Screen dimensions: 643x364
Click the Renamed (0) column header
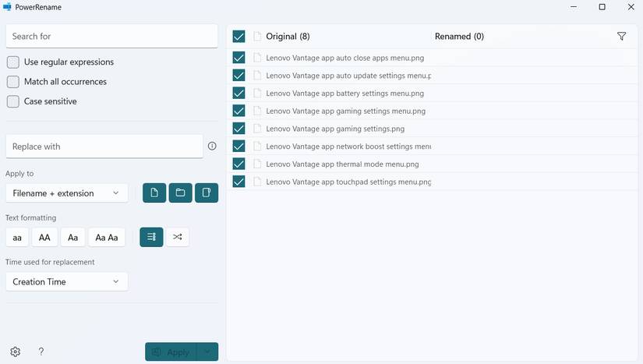pyautogui.click(x=459, y=37)
